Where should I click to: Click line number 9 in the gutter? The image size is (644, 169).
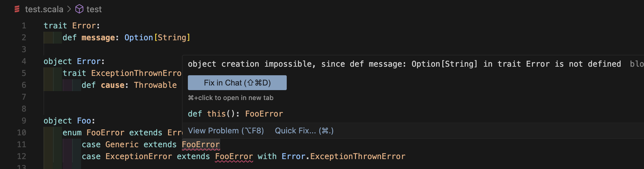point(24,121)
